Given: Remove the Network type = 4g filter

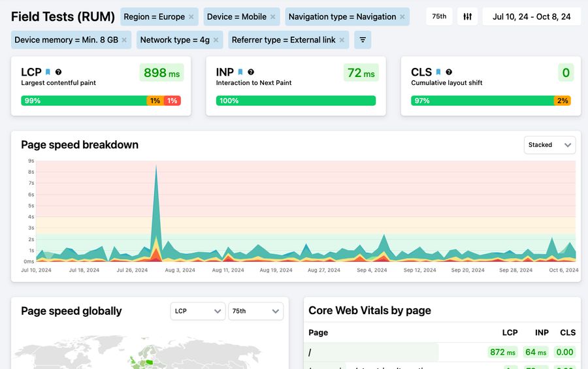Looking at the screenshot, I should tap(216, 40).
